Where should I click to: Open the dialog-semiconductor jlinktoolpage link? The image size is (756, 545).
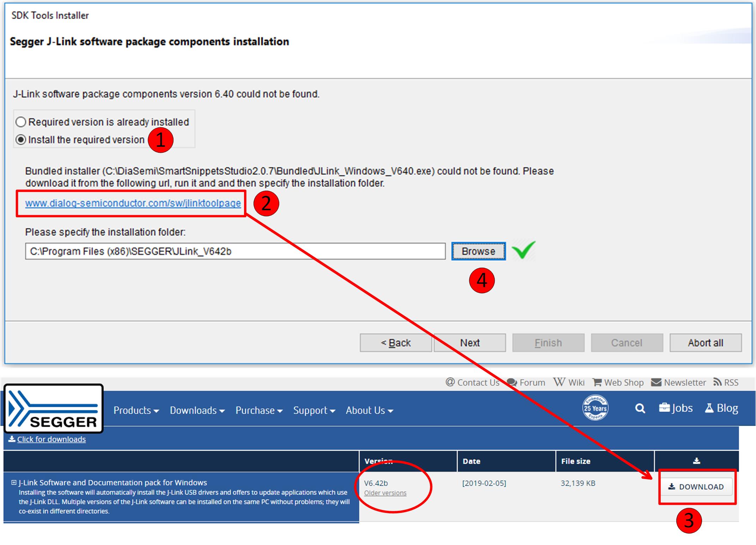click(x=133, y=203)
